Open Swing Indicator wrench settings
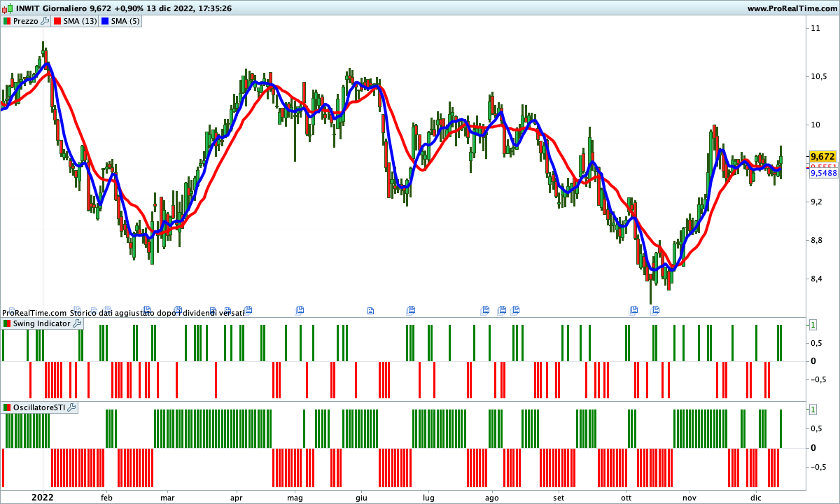This screenshot has height=504, width=840. pyautogui.click(x=77, y=323)
